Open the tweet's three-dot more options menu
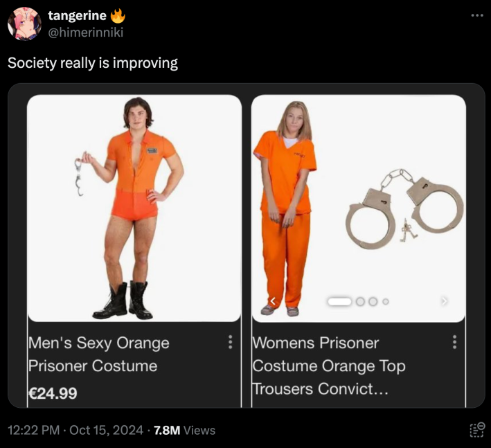 pos(477,15)
